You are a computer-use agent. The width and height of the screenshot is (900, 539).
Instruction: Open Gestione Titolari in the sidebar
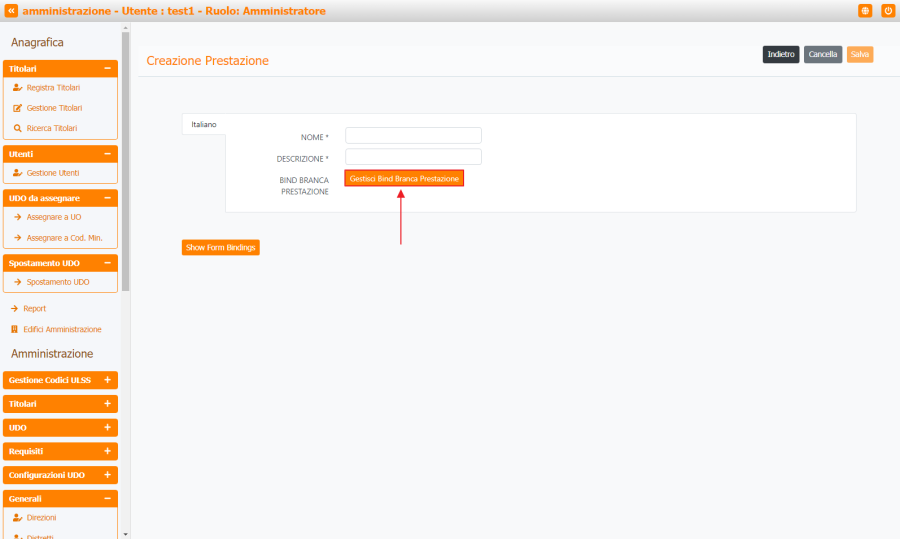click(x=54, y=108)
